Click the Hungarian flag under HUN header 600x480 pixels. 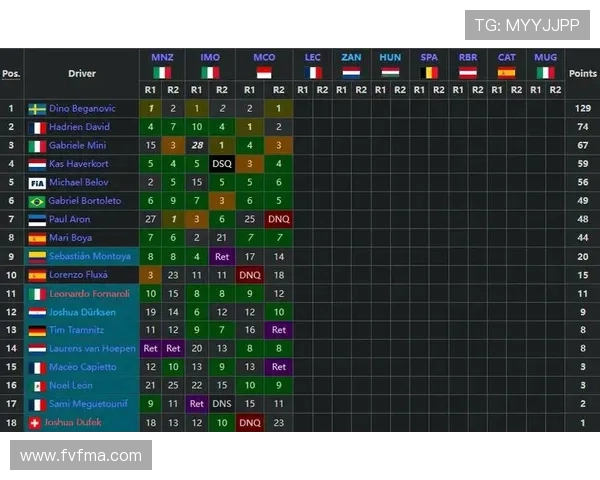[x=390, y=72]
